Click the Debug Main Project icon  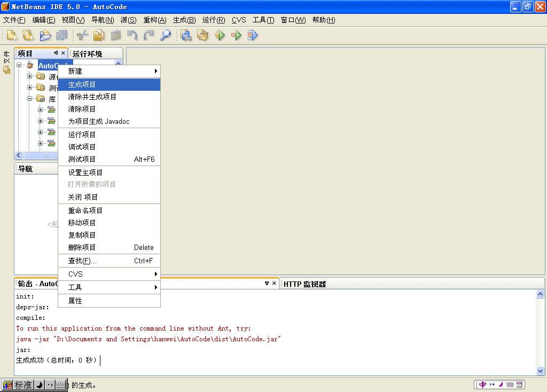click(x=236, y=35)
